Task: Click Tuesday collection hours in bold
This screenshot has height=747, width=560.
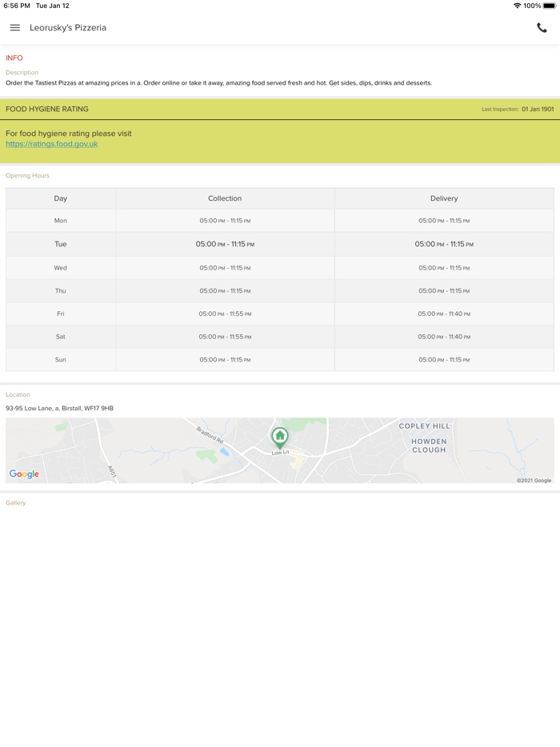Action: coord(225,244)
